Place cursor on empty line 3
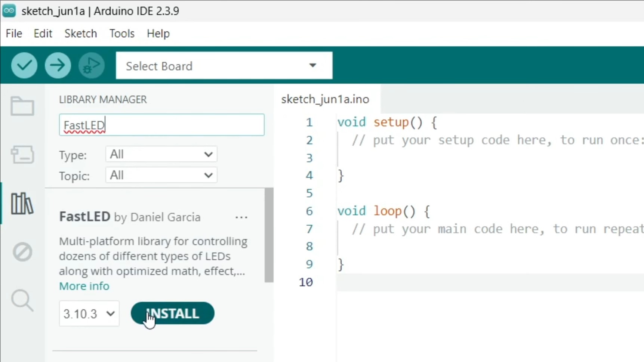The width and height of the screenshot is (644, 362). tap(490, 158)
